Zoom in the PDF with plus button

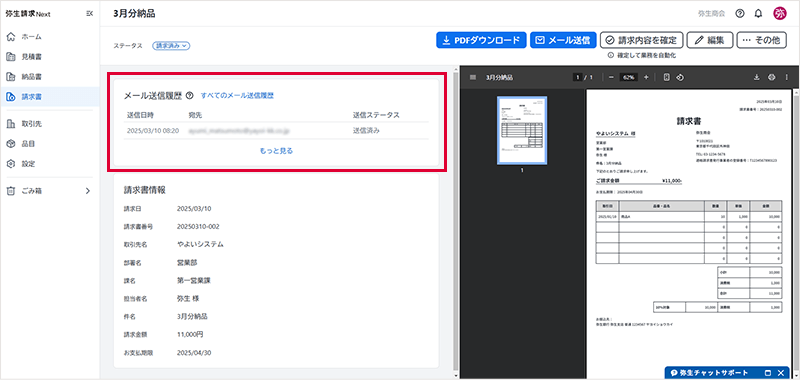[x=646, y=78]
